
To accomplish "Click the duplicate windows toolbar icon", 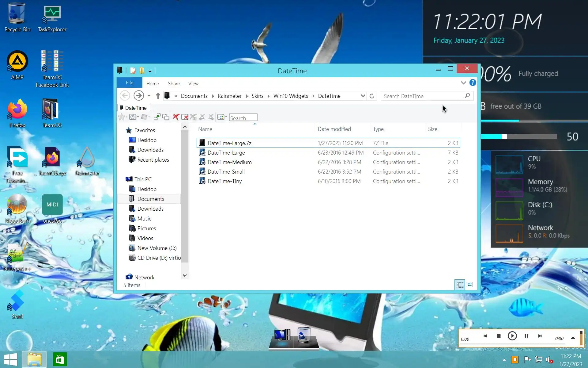I will (x=166, y=117).
